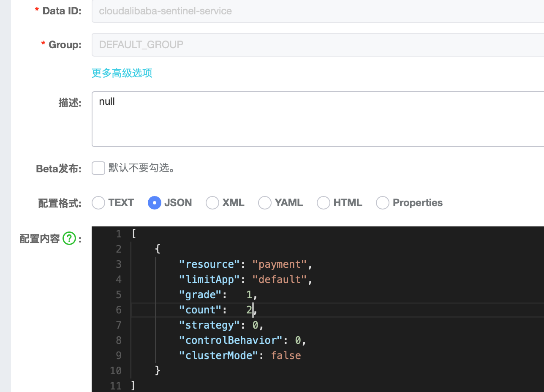Click the "default" value in the editor

[280, 280]
